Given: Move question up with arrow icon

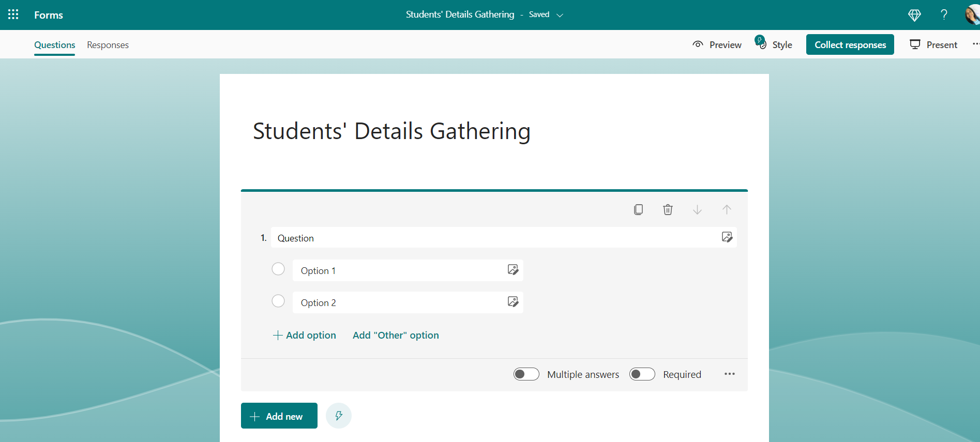Looking at the screenshot, I should [x=727, y=209].
